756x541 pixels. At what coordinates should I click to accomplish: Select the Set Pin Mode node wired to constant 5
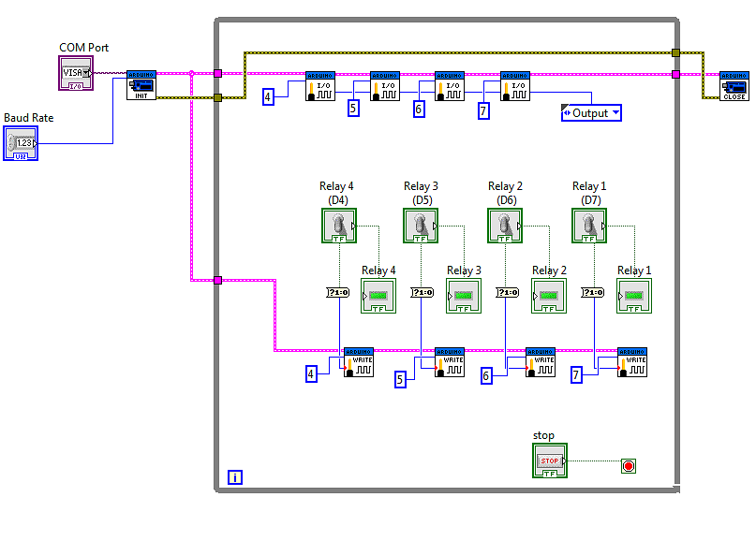pos(385,86)
